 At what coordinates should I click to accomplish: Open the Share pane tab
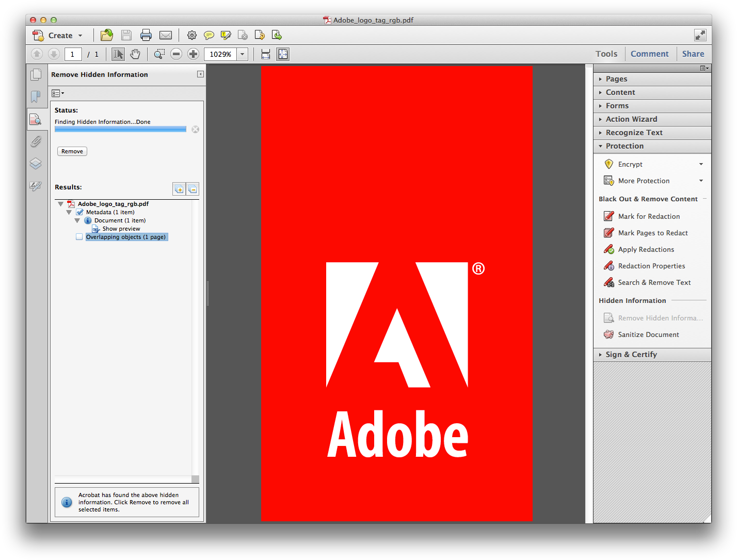click(693, 54)
